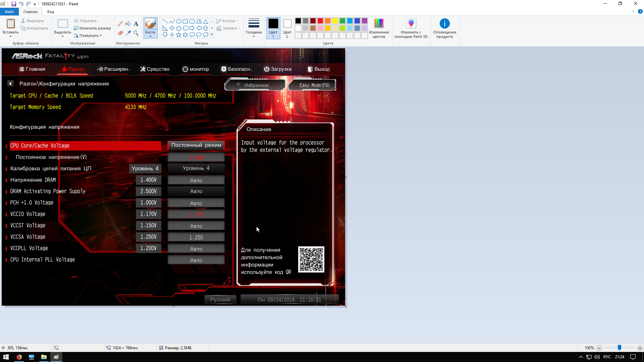Select the Magnifier tool
Viewport: 644px width, 362px height.
coord(136,33)
